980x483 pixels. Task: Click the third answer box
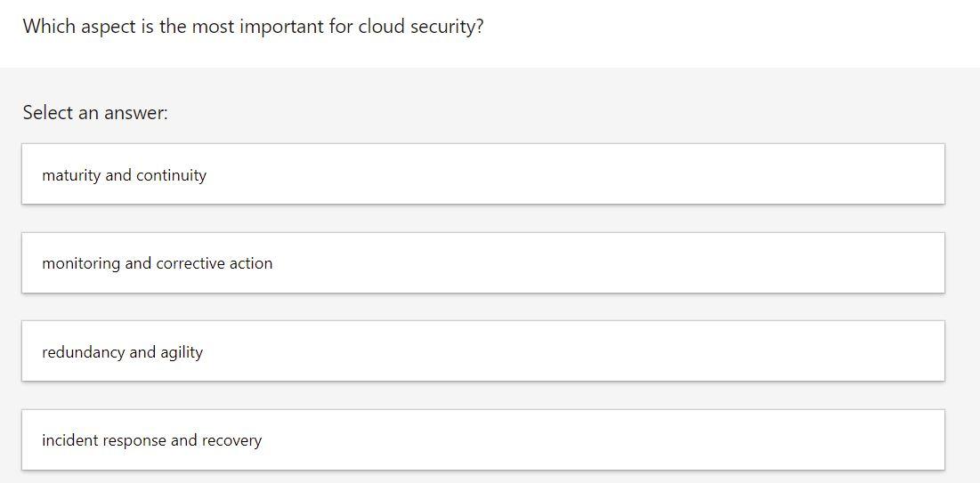click(482, 351)
